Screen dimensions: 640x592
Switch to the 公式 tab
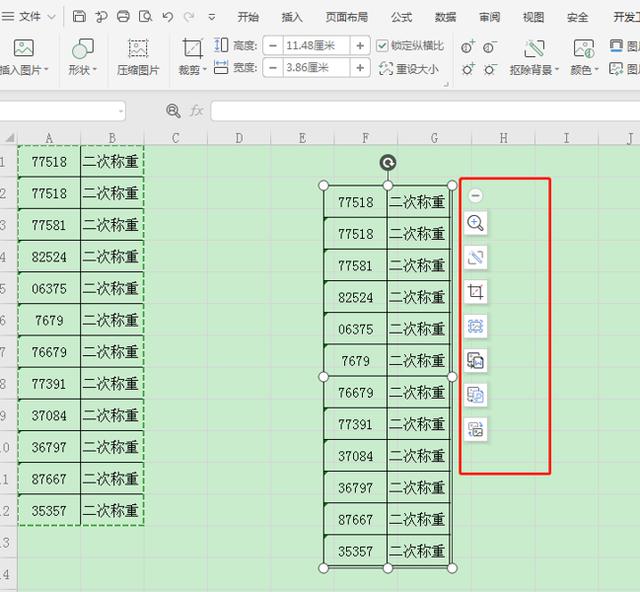click(x=402, y=17)
